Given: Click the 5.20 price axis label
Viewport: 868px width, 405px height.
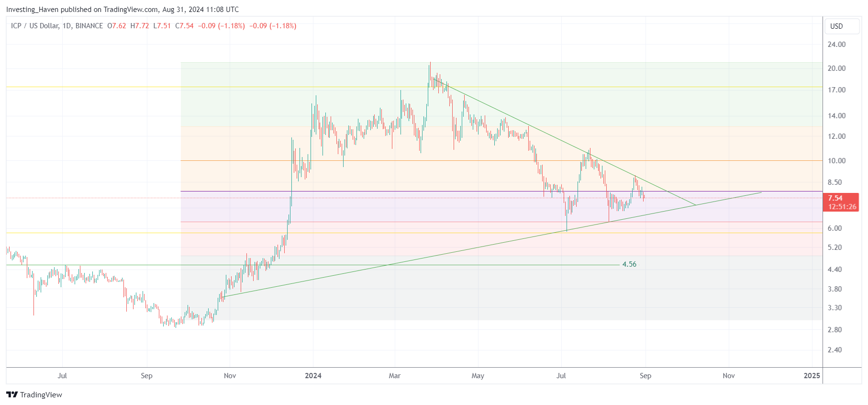Looking at the screenshot, I should pos(835,247).
